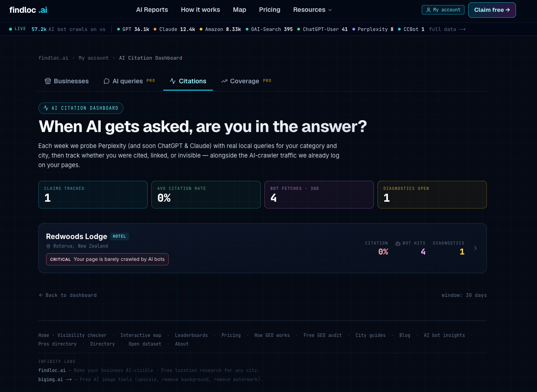Click the robot icon next to Bot Hits
This screenshot has height=392, width=537.
398,244
